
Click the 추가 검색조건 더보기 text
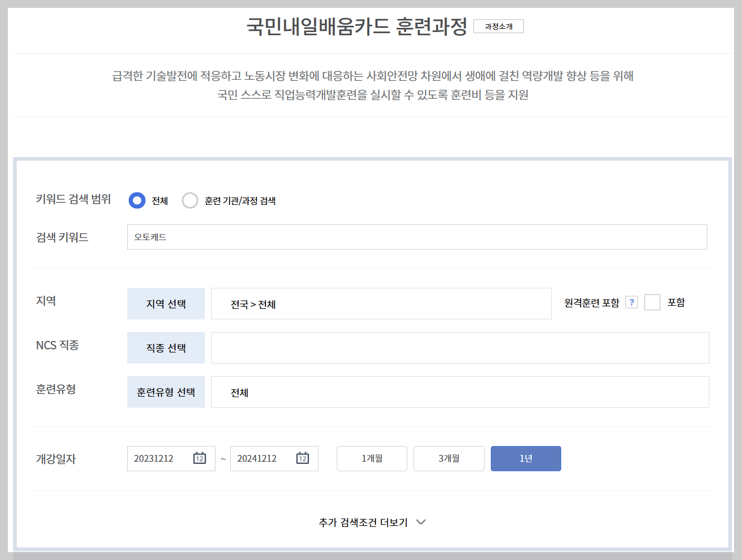coord(363,522)
